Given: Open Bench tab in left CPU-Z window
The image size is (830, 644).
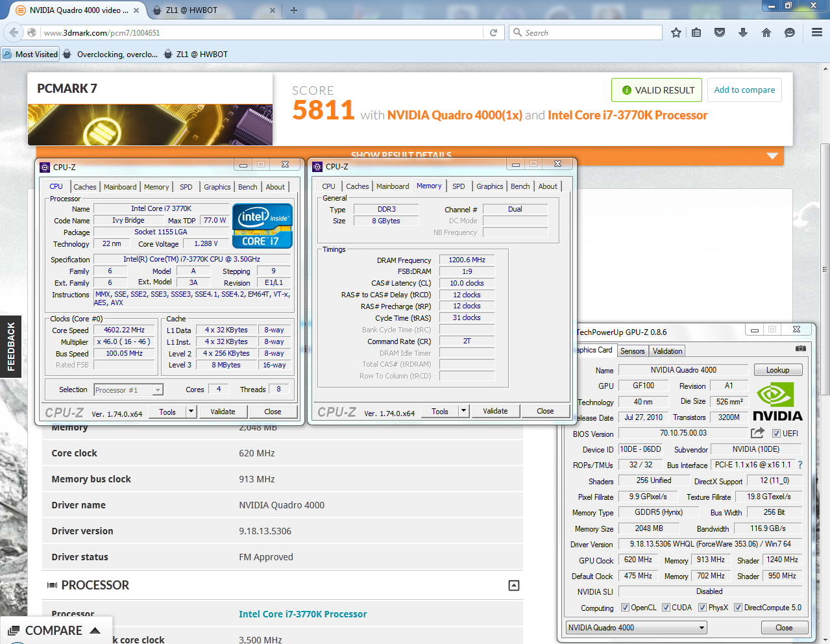Looking at the screenshot, I should 248,187.
